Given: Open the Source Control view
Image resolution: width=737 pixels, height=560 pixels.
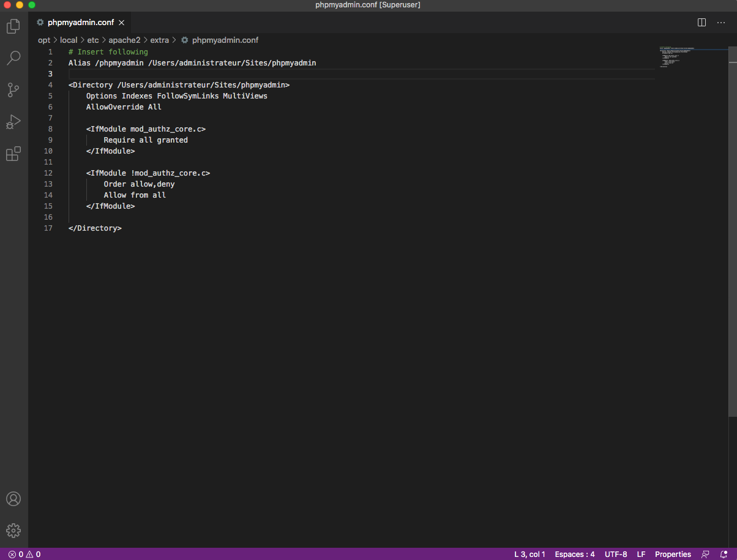Looking at the screenshot, I should 13,90.
